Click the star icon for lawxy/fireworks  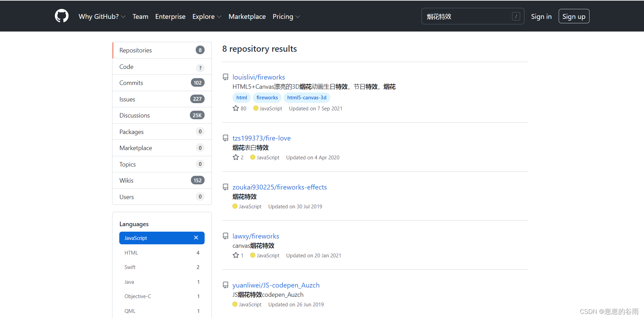pos(236,255)
